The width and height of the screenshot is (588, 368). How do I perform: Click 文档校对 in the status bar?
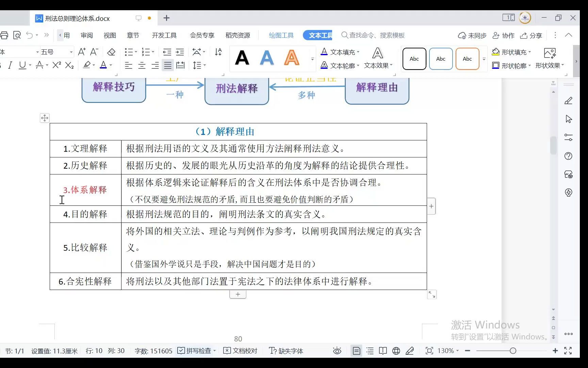[x=240, y=351]
